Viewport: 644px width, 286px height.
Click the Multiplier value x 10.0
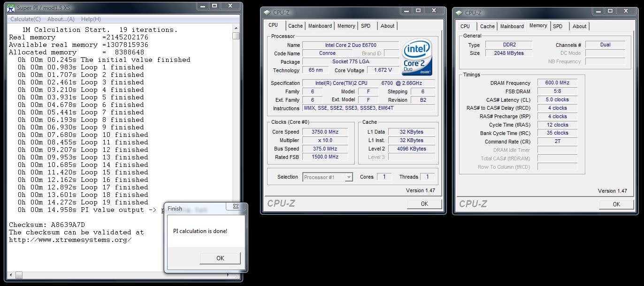[325, 140]
